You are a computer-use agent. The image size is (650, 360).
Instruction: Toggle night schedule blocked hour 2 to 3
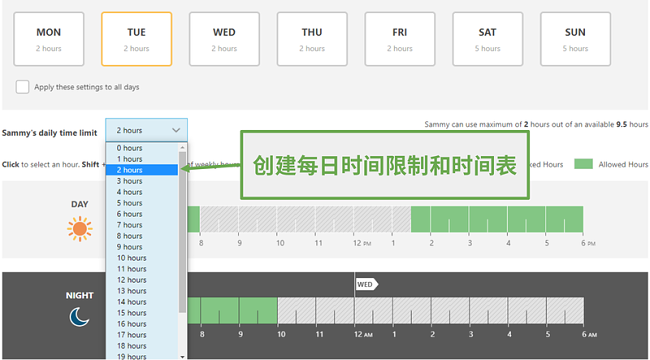click(450, 310)
